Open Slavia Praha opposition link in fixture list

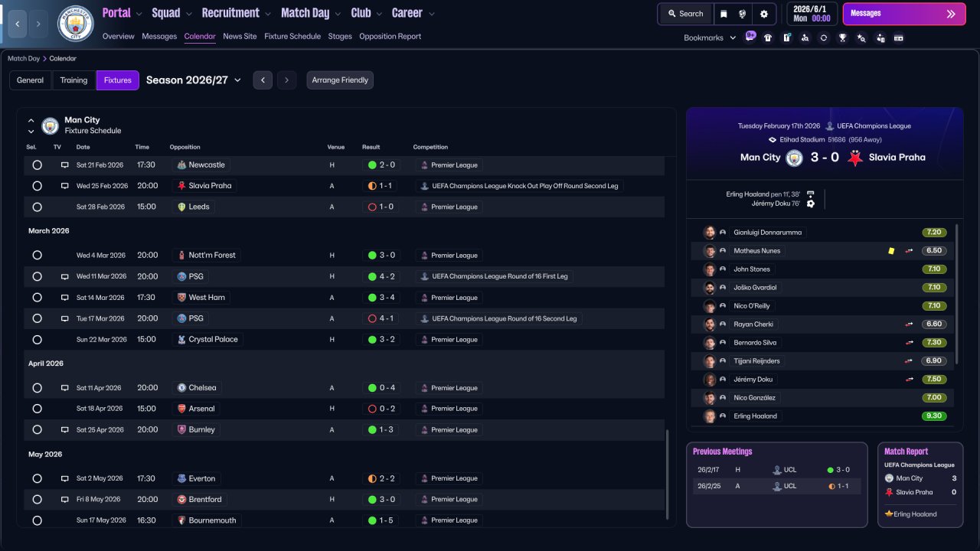point(204,186)
